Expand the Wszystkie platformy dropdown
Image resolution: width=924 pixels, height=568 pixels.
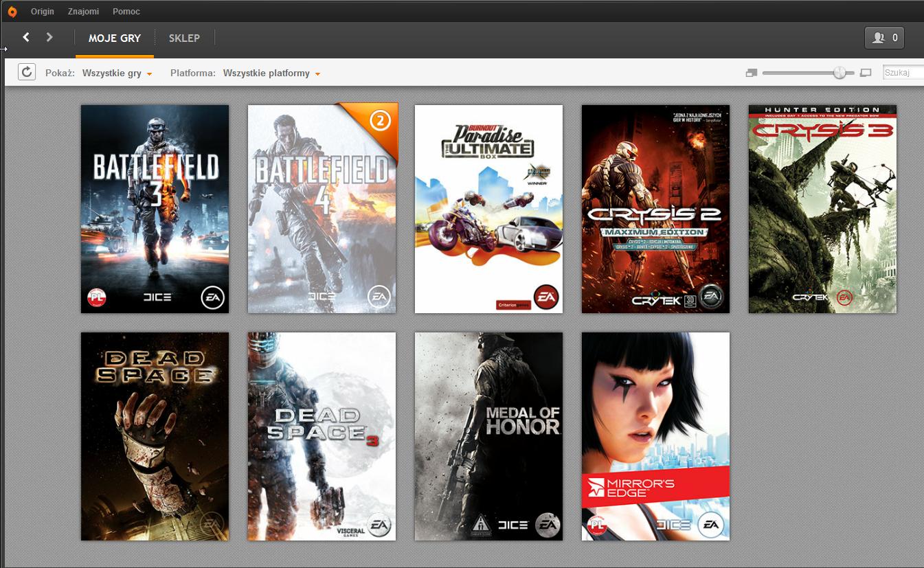point(271,73)
